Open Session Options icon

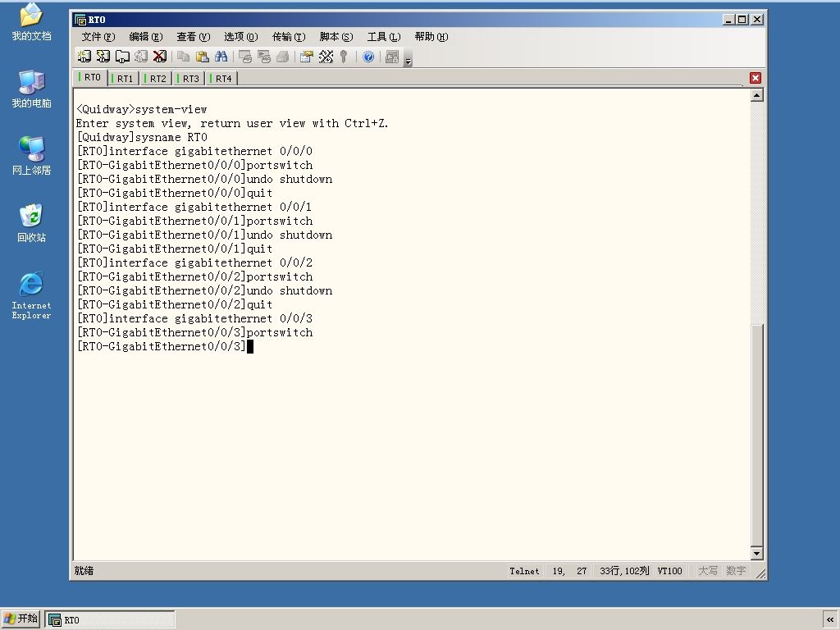[307, 57]
